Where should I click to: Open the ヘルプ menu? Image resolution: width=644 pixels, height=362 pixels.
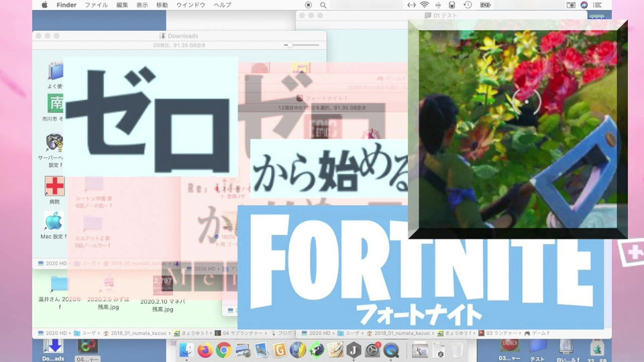222,5
